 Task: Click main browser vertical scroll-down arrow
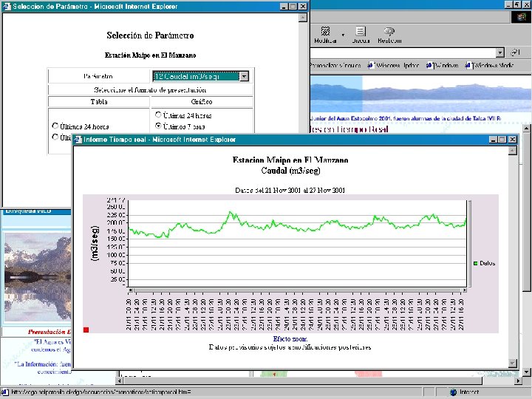tap(526, 372)
